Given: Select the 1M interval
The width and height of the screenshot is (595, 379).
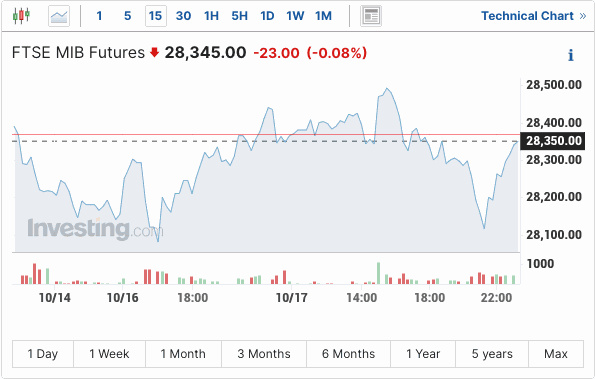Looking at the screenshot, I should [323, 16].
